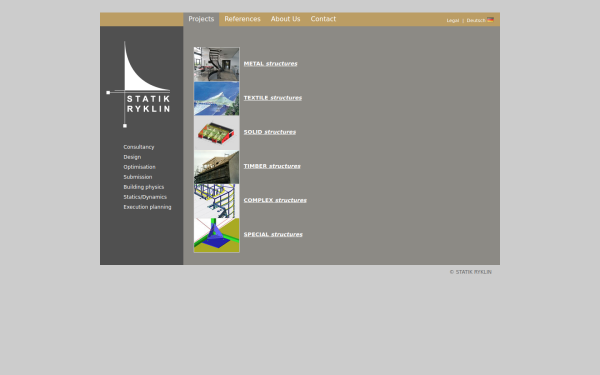Select Submission in the sidebar
Image resolution: width=600 pixels, height=375 pixels.
(x=138, y=177)
